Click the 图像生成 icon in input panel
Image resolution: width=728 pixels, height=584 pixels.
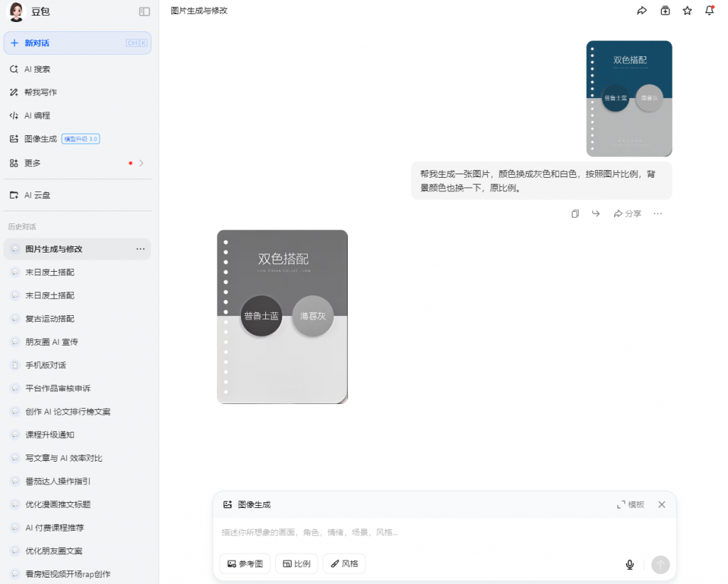point(227,504)
